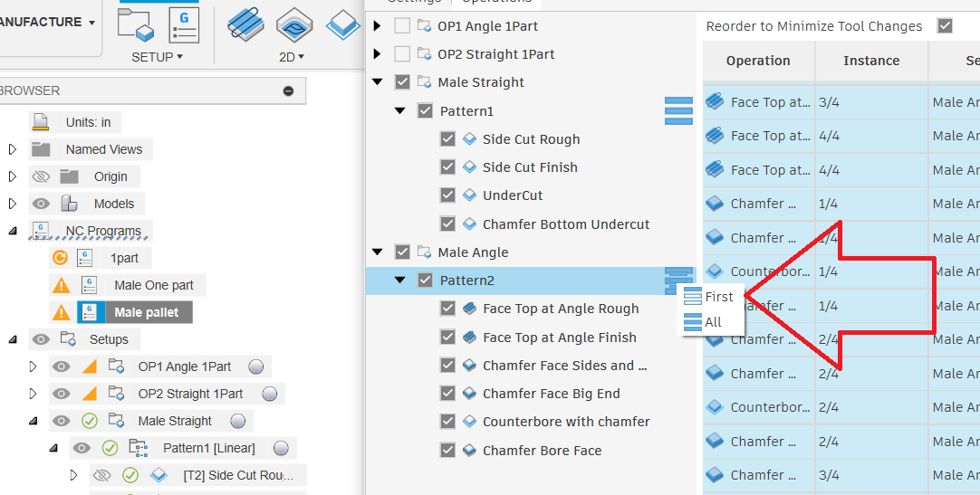Click the Operation column header

pyautogui.click(x=758, y=61)
